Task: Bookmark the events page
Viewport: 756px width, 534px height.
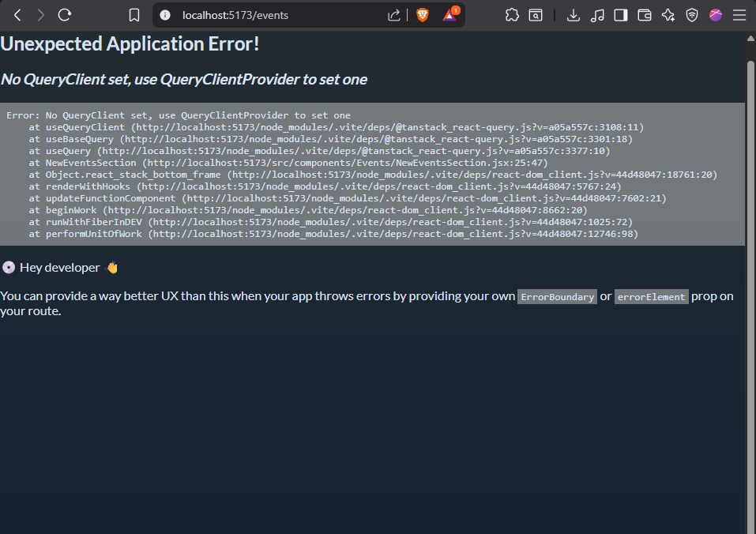Action: [134, 15]
